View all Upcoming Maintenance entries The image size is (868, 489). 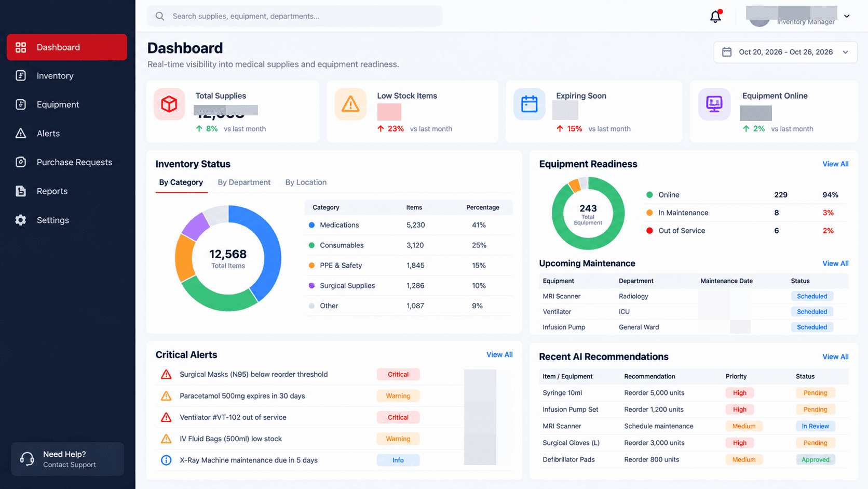tap(835, 263)
